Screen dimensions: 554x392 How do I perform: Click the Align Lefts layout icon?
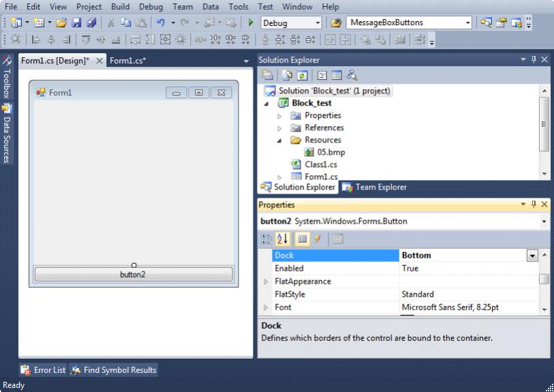(35, 40)
